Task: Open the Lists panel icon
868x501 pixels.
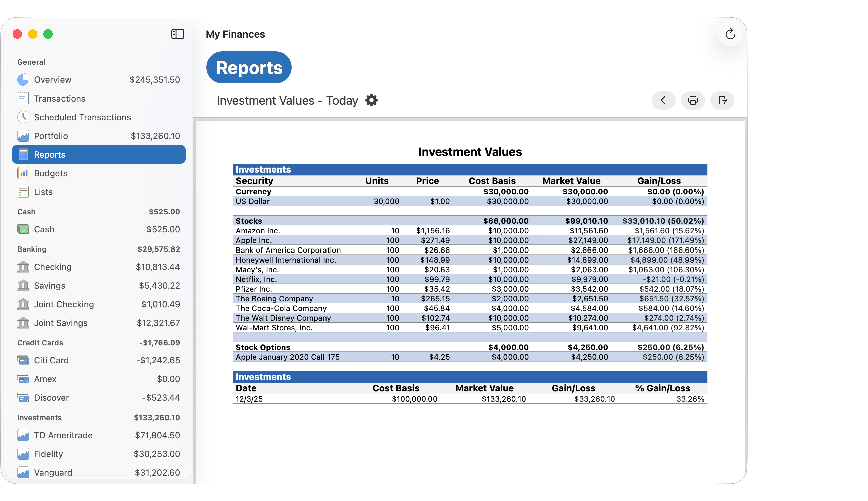Action: click(23, 192)
